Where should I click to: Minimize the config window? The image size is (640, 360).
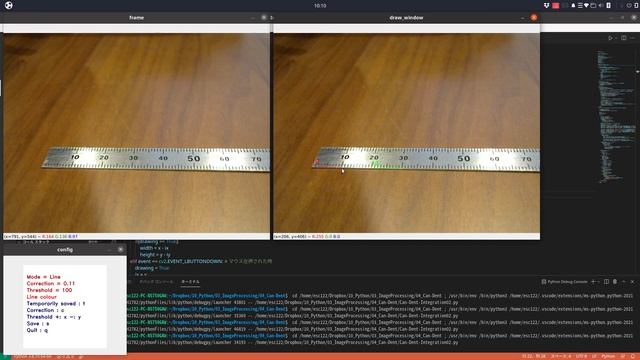pos(110,249)
